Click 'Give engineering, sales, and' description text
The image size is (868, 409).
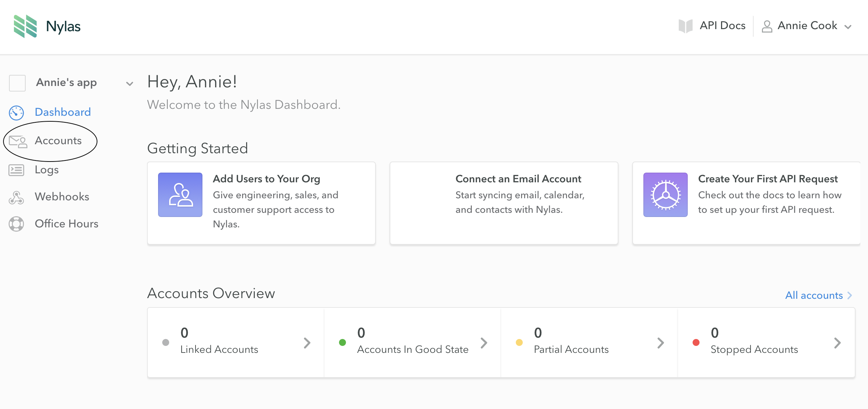coord(276,195)
